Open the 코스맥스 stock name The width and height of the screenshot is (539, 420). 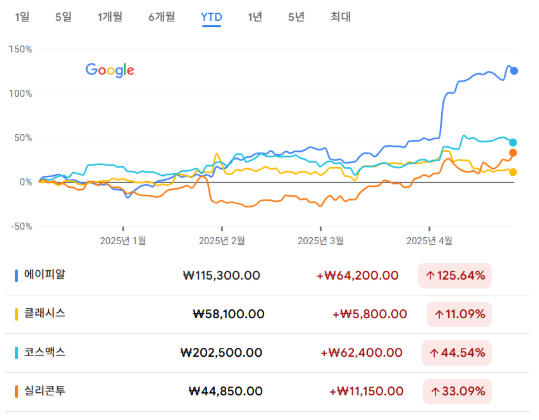(44, 352)
